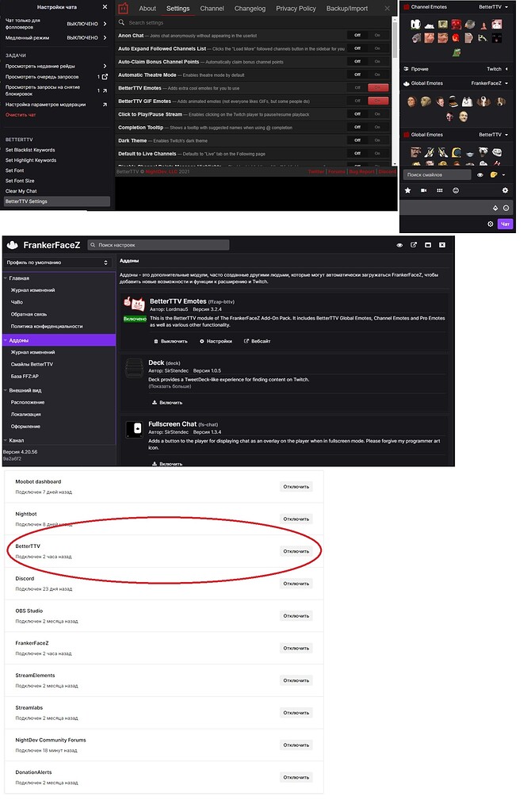The height and width of the screenshot is (812, 527).
Task: Click Отключить next to the Nightbot connection
Action: coord(296,519)
